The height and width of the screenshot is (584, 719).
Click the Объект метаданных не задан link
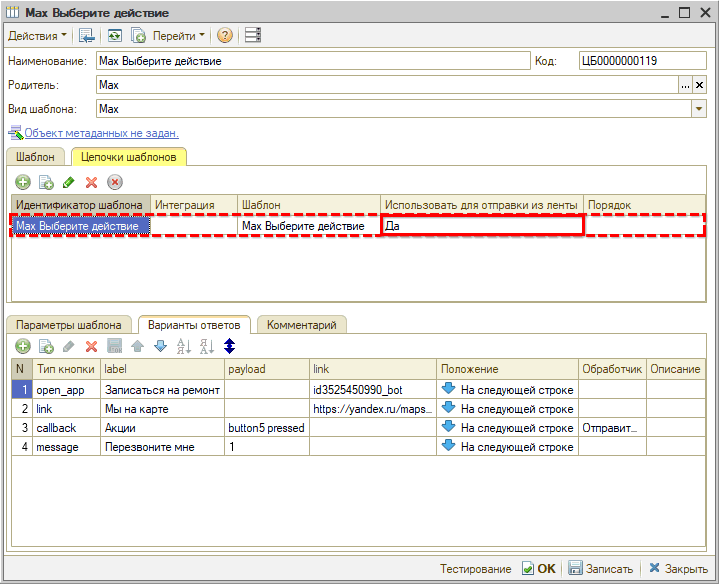[100, 133]
